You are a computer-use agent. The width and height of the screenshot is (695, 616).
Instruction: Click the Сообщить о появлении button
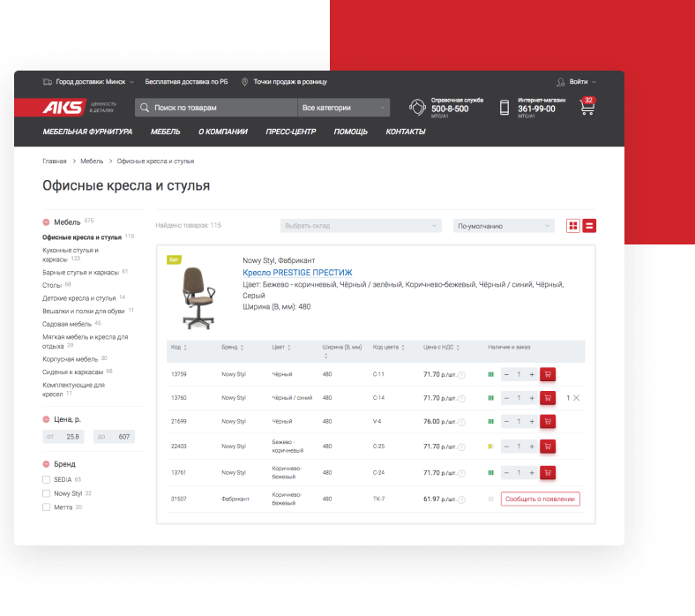(541, 499)
